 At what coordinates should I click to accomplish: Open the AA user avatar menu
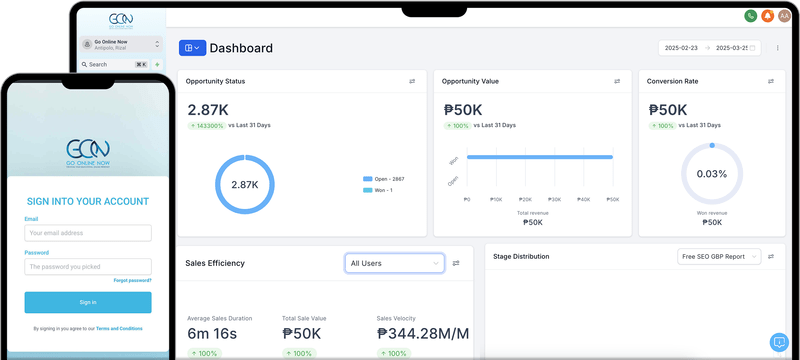tap(785, 16)
